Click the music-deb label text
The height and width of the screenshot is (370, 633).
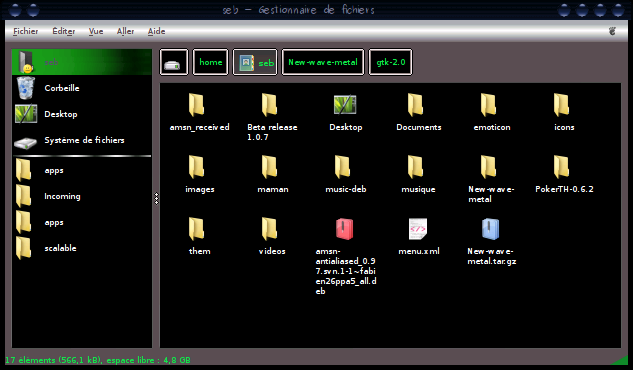pos(346,189)
